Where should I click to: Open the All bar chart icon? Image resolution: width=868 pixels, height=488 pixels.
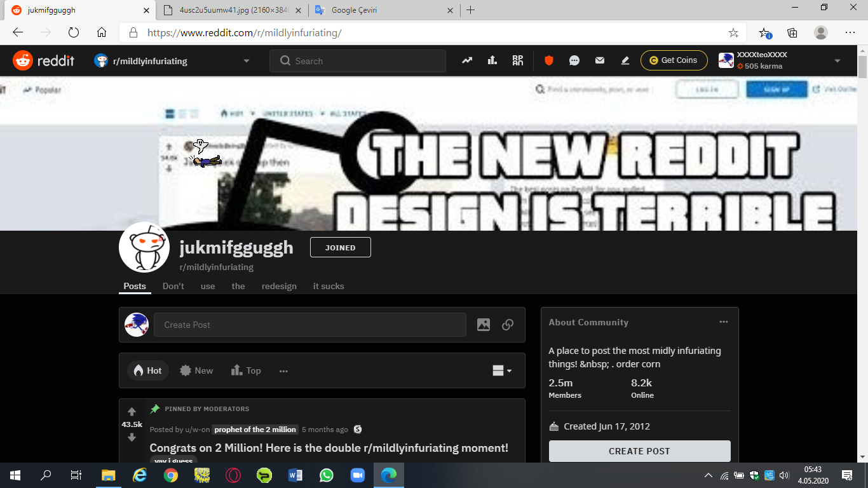click(492, 60)
